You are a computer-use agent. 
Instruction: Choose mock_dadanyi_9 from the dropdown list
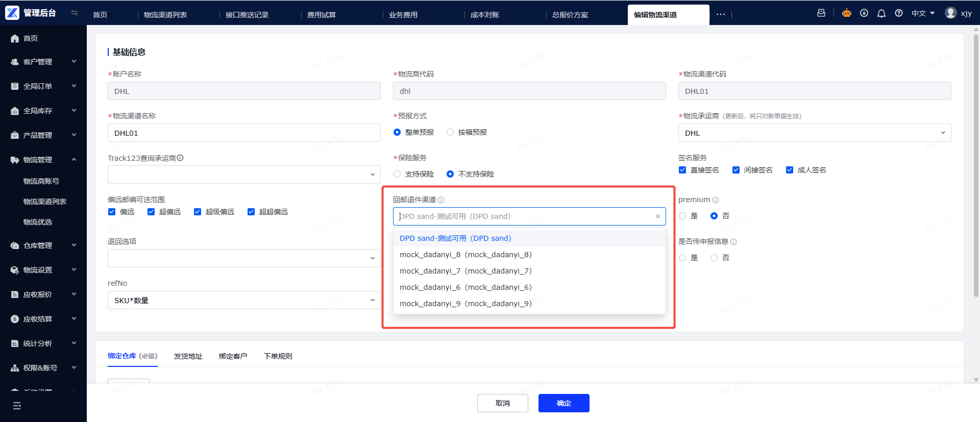(529, 304)
